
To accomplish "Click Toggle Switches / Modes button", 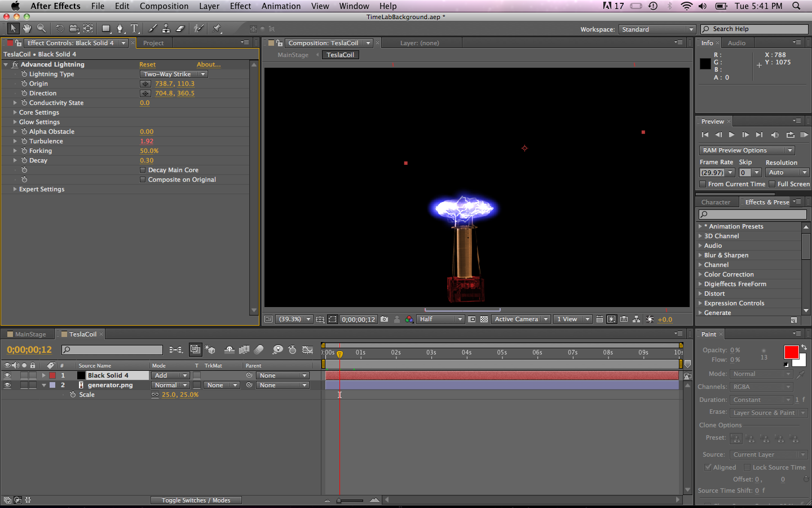I will 196,500.
